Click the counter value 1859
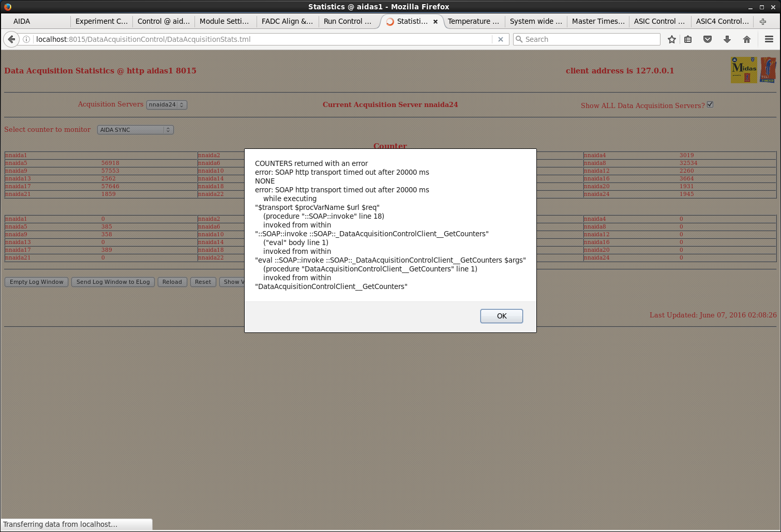 [x=109, y=194]
